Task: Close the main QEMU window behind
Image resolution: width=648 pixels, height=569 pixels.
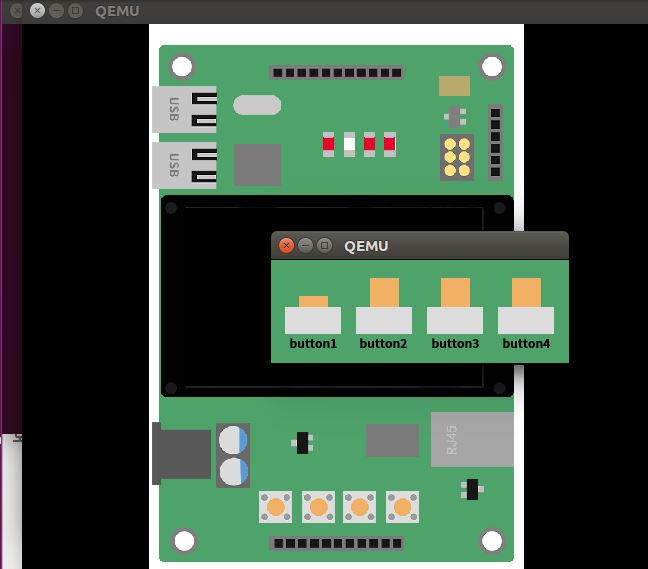Action: pos(37,11)
